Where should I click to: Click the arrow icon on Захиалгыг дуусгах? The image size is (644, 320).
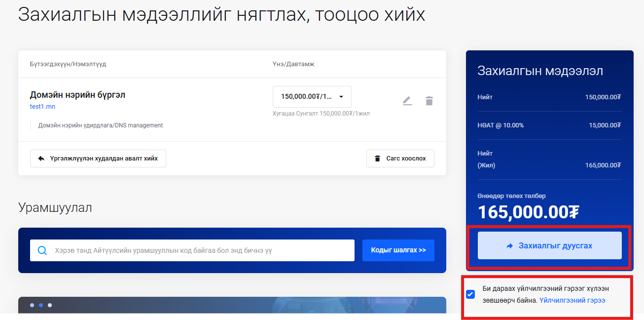pyautogui.click(x=510, y=245)
